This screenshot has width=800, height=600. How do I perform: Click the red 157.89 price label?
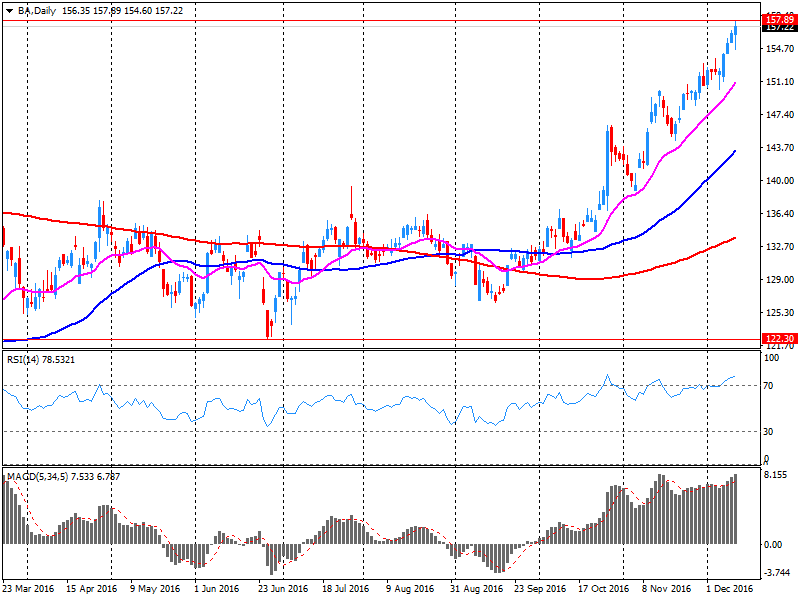coord(780,20)
